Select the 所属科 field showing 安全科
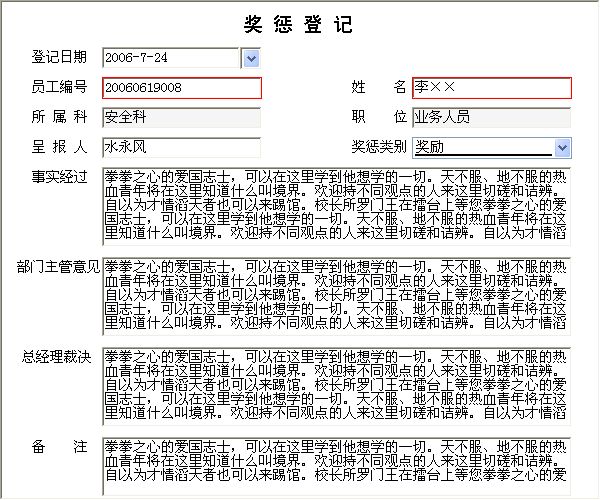Screen dimensions: 600x500 [x=182, y=117]
